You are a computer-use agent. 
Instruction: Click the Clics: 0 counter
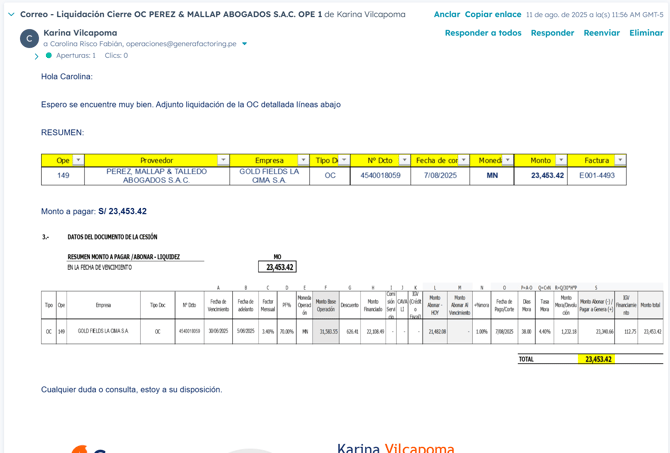[x=116, y=56]
